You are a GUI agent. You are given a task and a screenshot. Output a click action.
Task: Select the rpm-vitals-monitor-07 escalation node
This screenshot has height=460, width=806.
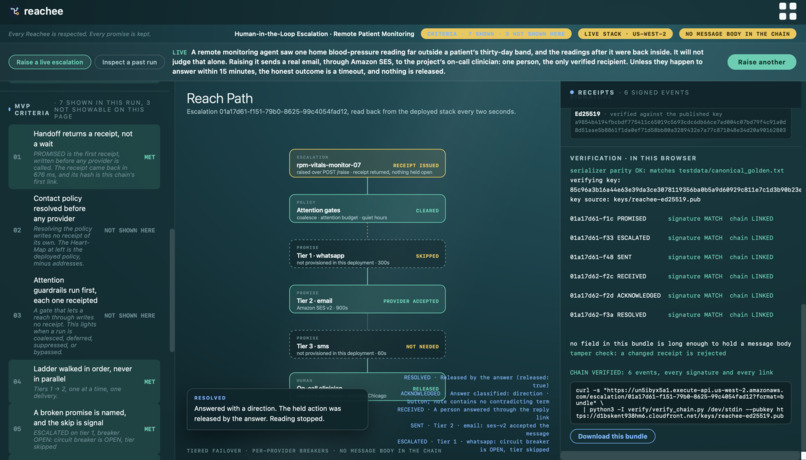tap(367, 163)
